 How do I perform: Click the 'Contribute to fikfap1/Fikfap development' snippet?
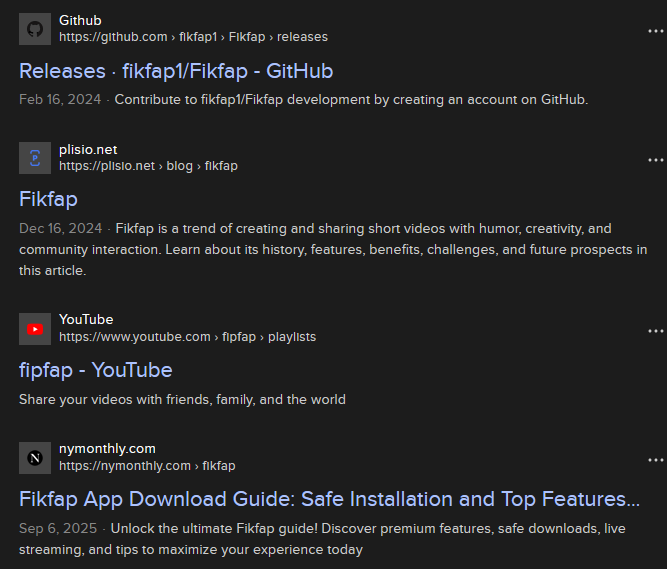click(x=351, y=100)
